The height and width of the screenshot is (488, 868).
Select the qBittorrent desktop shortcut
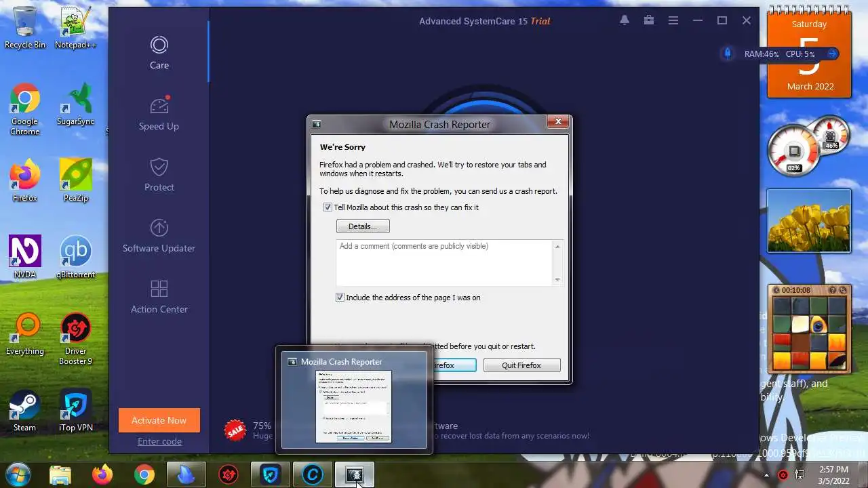[76, 258]
